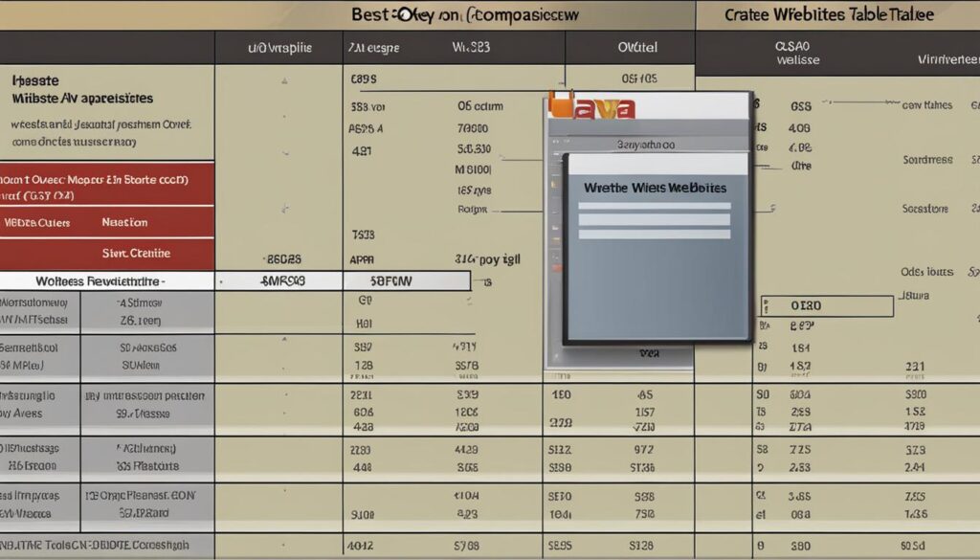Click the top input field under 'Wrethe Wiets WeBbites'

[x=655, y=206]
